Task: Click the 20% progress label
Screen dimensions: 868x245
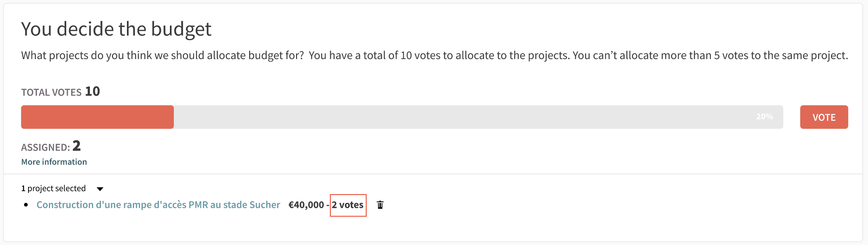Action: pyautogui.click(x=764, y=117)
